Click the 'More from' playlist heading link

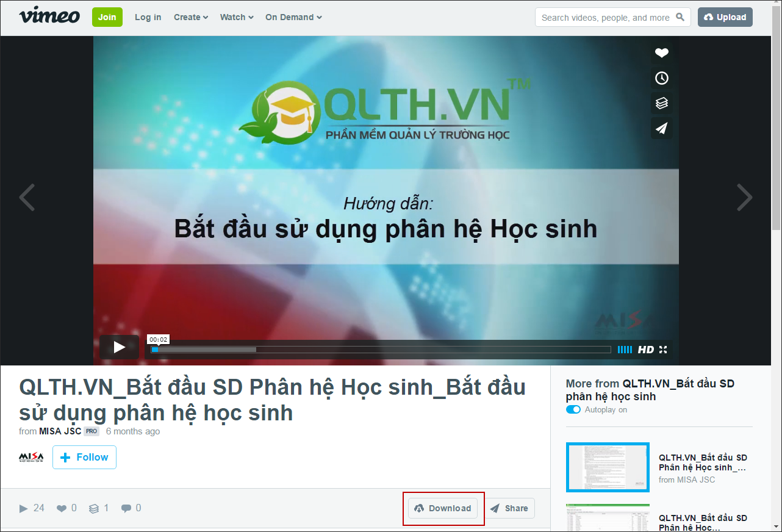[x=650, y=390]
